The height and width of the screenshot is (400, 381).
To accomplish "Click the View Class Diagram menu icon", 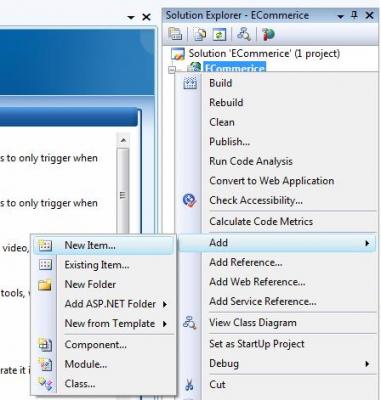I will coord(190,323).
